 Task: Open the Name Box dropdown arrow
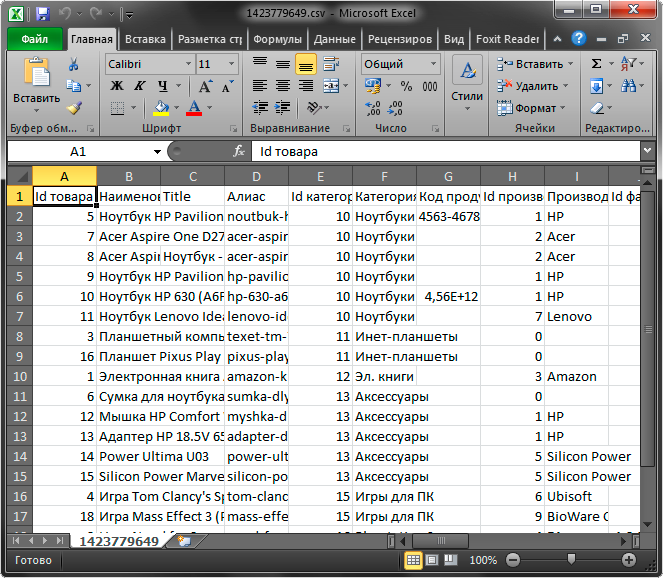157,151
